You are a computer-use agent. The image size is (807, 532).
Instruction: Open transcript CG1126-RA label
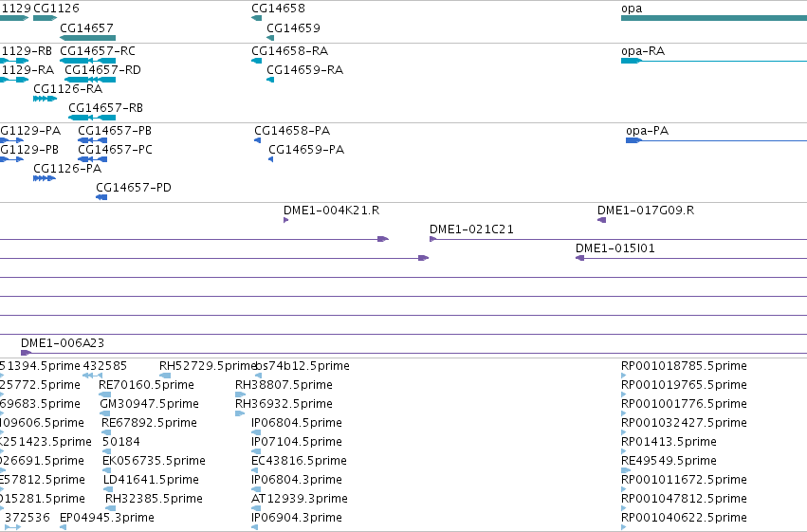point(68,89)
